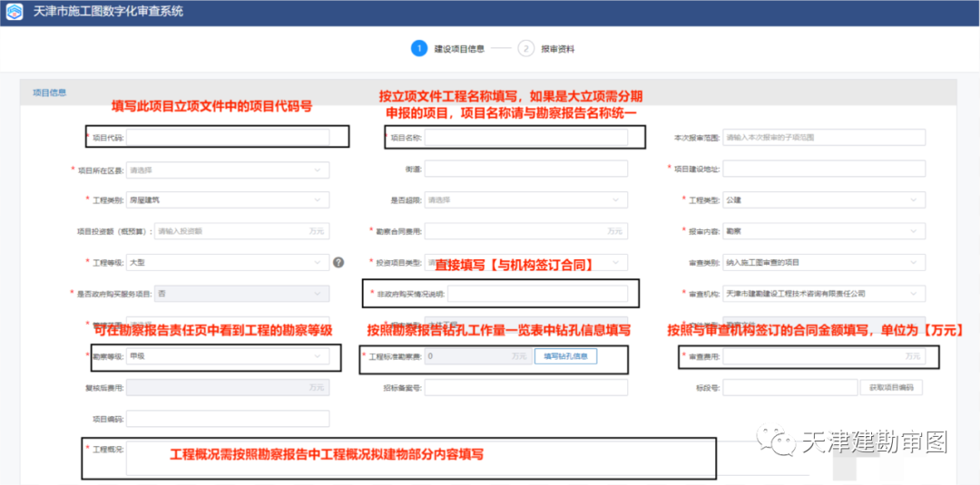
Task: Open the 审查机构 dropdown
Action: [824, 294]
